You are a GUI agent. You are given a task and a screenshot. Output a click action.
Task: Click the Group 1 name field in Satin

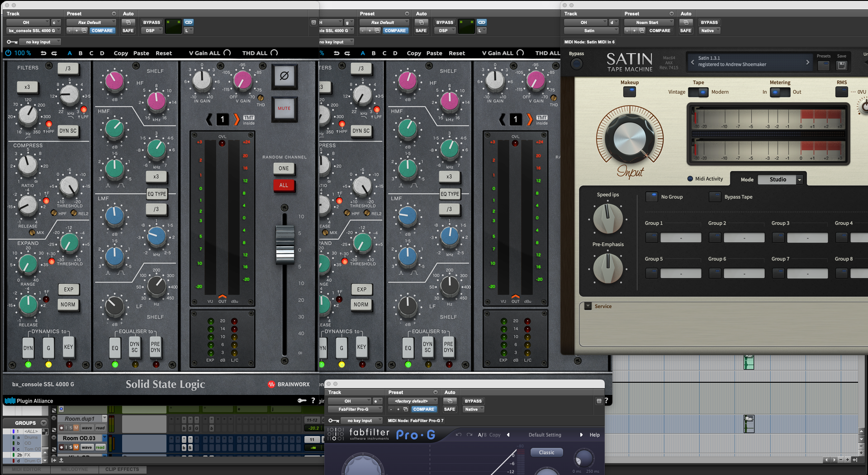(x=681, y=237)
